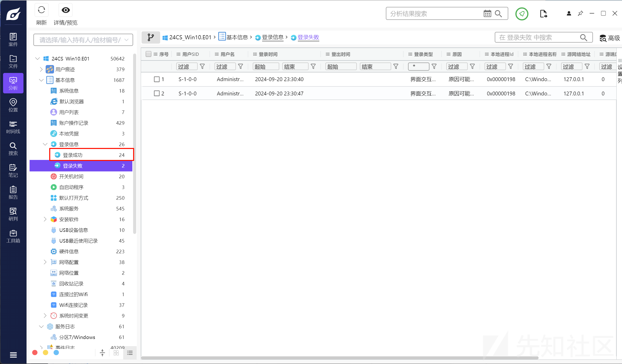This screenshot has width=622, height=364.
Task: Select 开关机时间 in the tree
Action: [x=81, y=177]
